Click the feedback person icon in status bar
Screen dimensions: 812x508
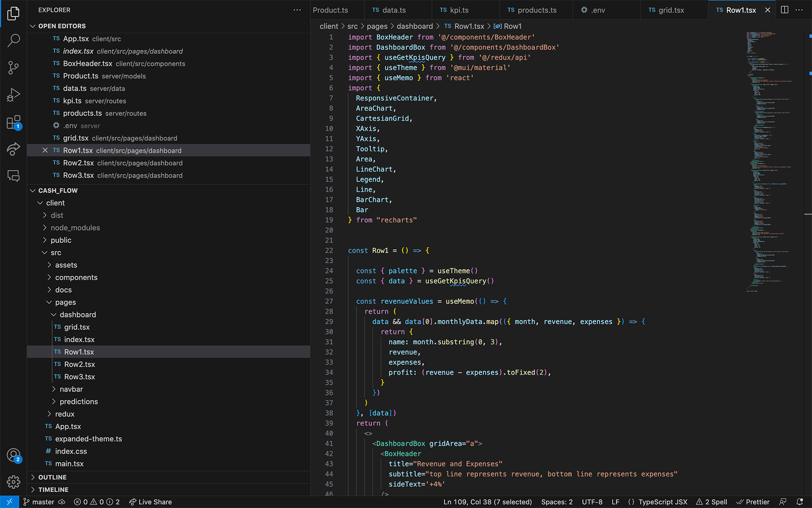783,502
